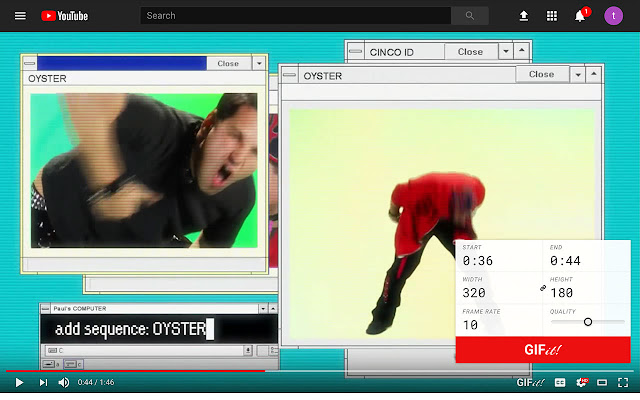This screenshot has height=400, width=640.
Task: Open the video settings gear
Action: point(581,382)
